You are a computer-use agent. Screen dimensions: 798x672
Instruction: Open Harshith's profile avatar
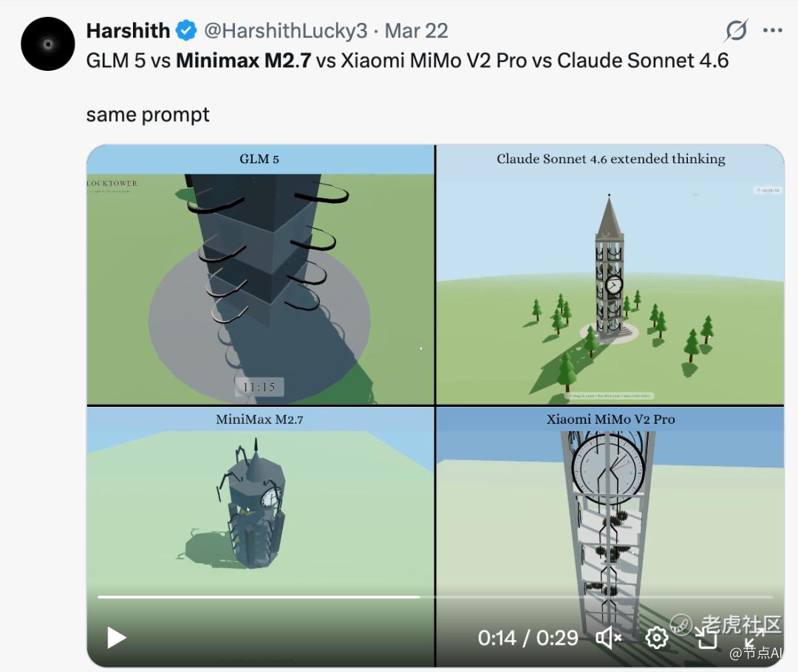(48, 44)
